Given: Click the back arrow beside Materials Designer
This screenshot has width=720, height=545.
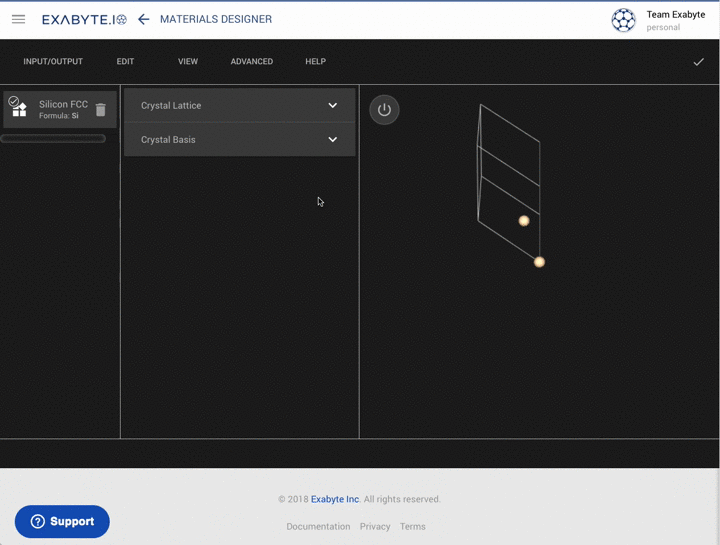Looking at the screenshot, I should (144, 19).
